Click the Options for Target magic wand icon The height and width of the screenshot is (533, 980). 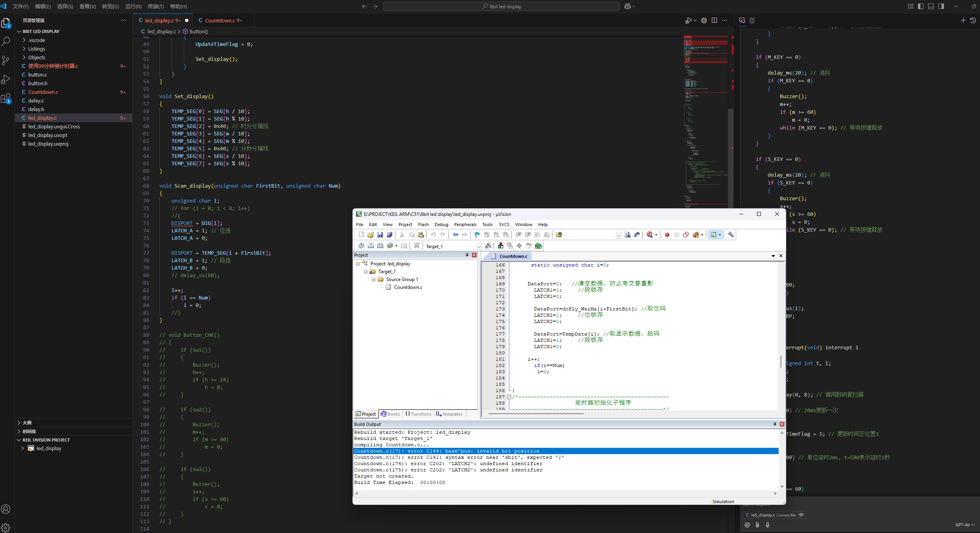[x=488, y=246]
